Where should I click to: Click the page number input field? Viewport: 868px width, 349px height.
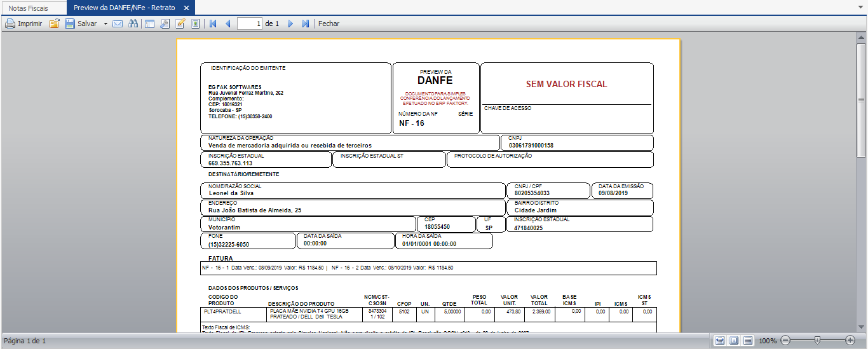pyautogui.click(x=250, y=24)
